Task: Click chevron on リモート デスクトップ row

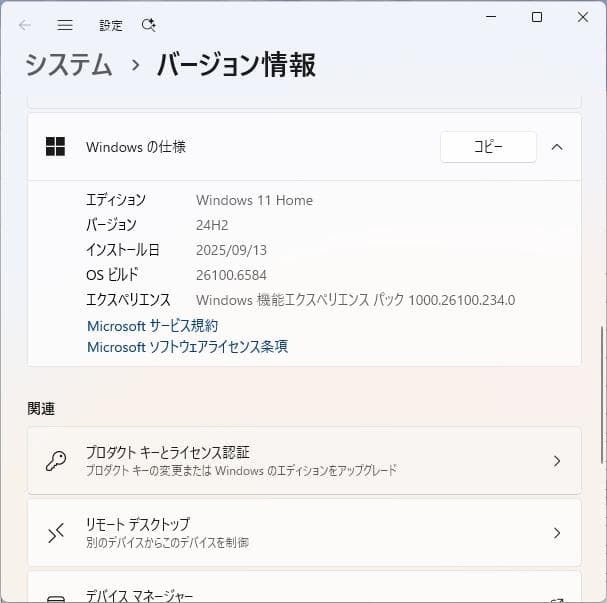Action: pos(557,533)
